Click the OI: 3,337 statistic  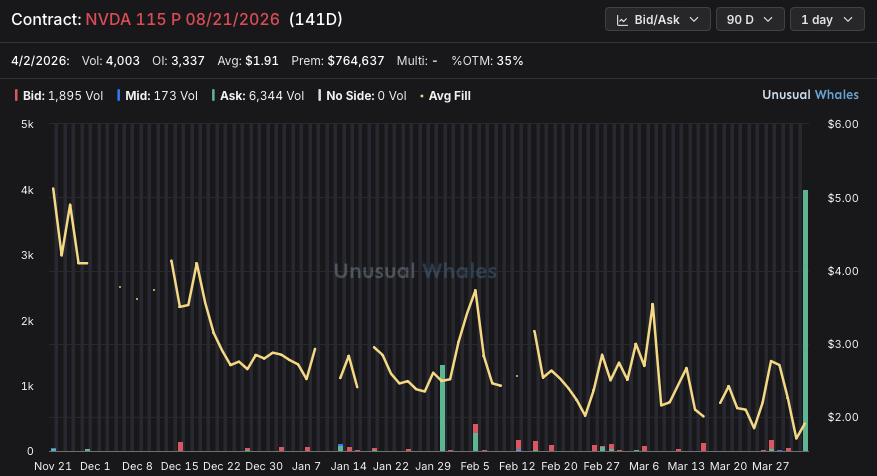click(x=178, y=60)
